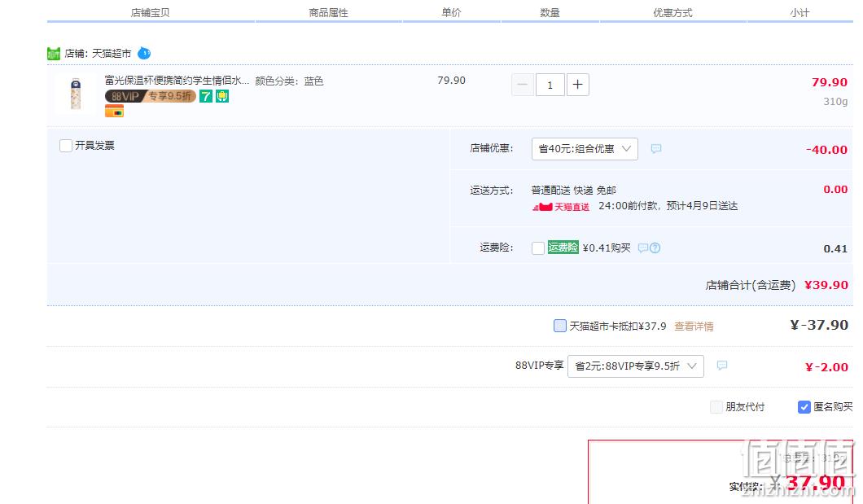Open the 查看详情 link
Screen dimensions: 863x504
(x=694, y=327)
